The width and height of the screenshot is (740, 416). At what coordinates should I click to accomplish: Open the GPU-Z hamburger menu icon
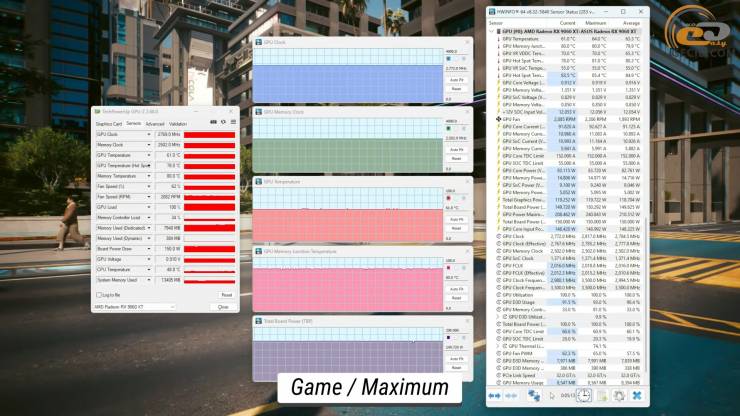click(x=232, y=124)
